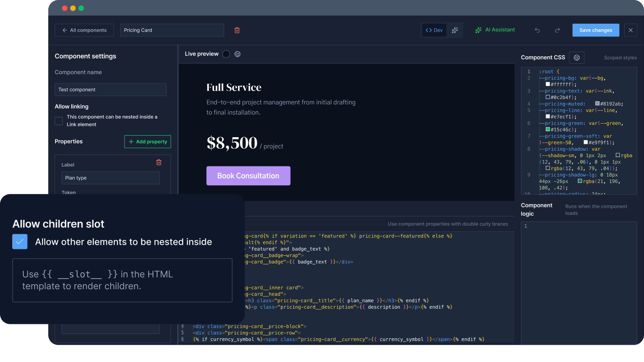The width and height of the screenshot is (644, 362).
Task: Edit the Pricing Card title field
Action: tap(172, 30)
